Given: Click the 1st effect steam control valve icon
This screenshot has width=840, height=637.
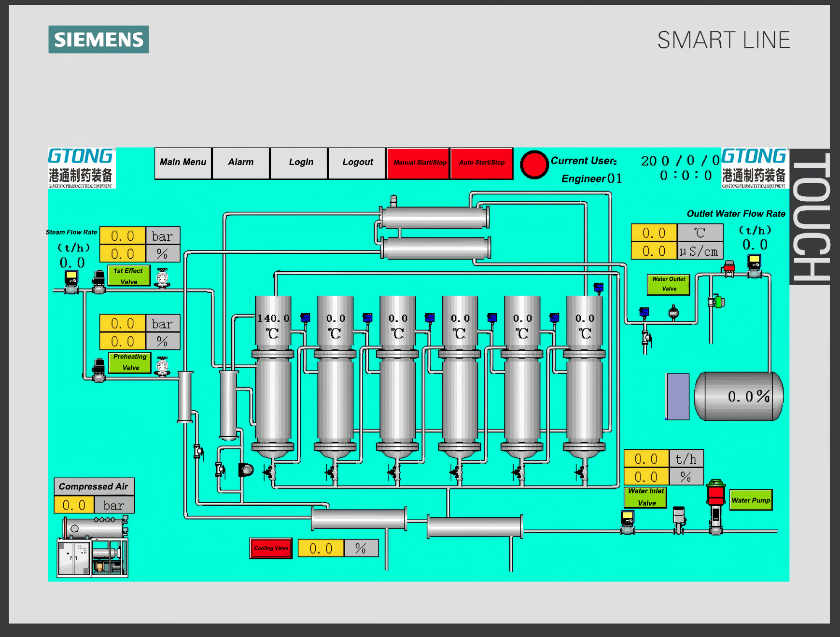Looking at the screenshot, I should point(99,282).
